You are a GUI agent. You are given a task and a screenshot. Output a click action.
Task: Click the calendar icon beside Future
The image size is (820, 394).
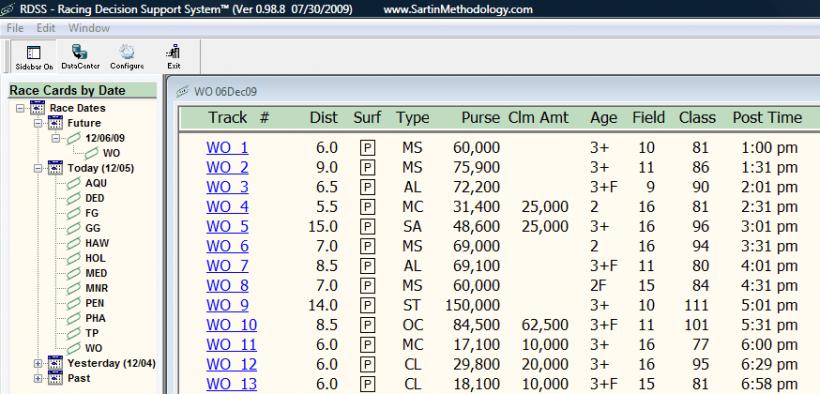point(55,123)
